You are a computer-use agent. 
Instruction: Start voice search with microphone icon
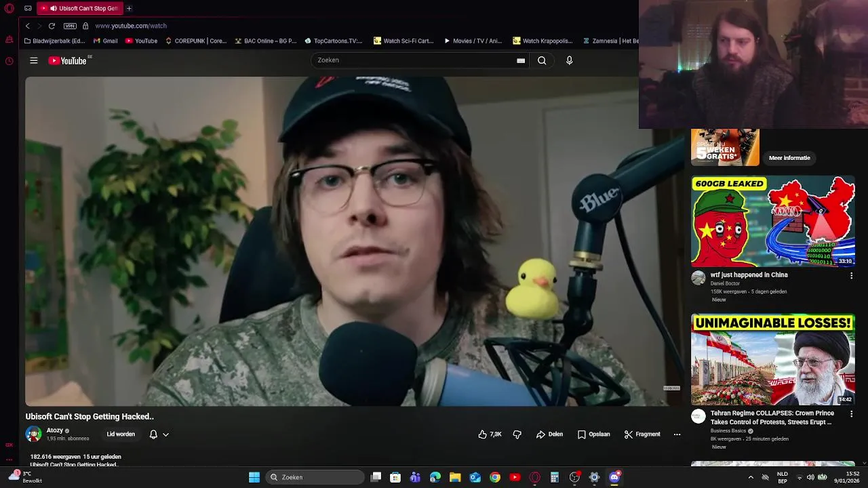point(570,60)
